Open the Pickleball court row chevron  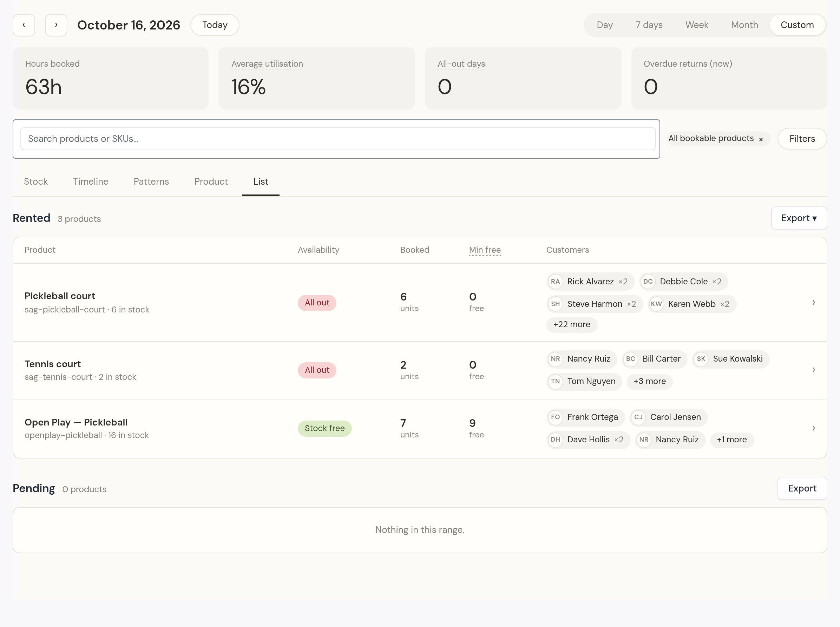click(813, 303)
